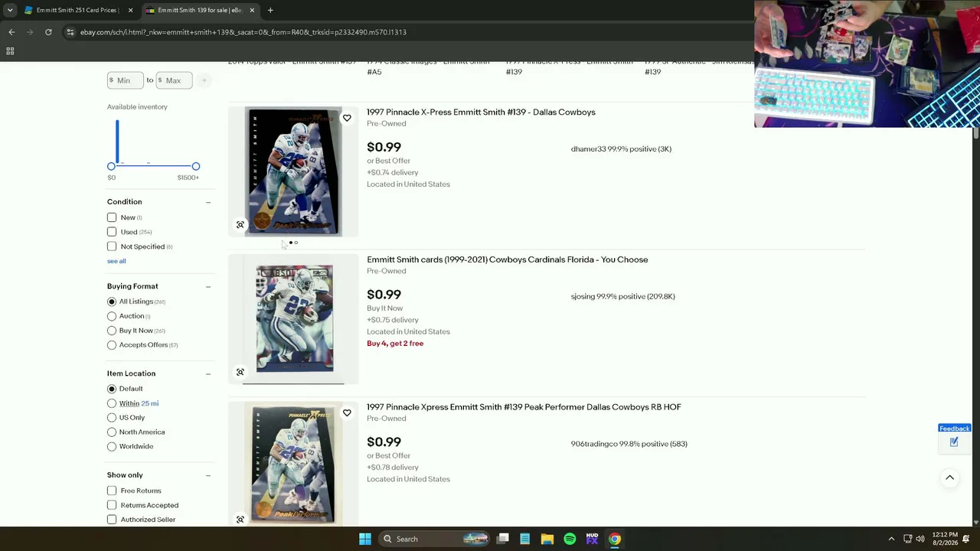Choose the North America item location
The width and height of the screenshot is (980, 551).
tap(112, 432)
